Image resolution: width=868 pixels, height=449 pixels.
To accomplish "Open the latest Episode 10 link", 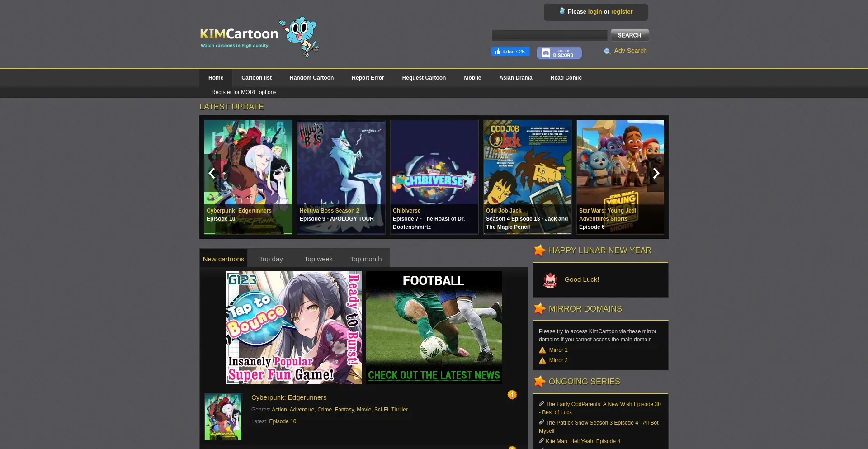I will tap(283, 421).
